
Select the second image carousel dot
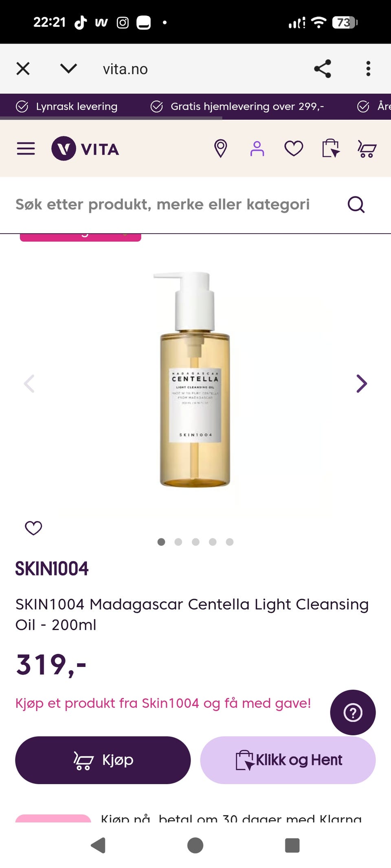pos(178,542)
